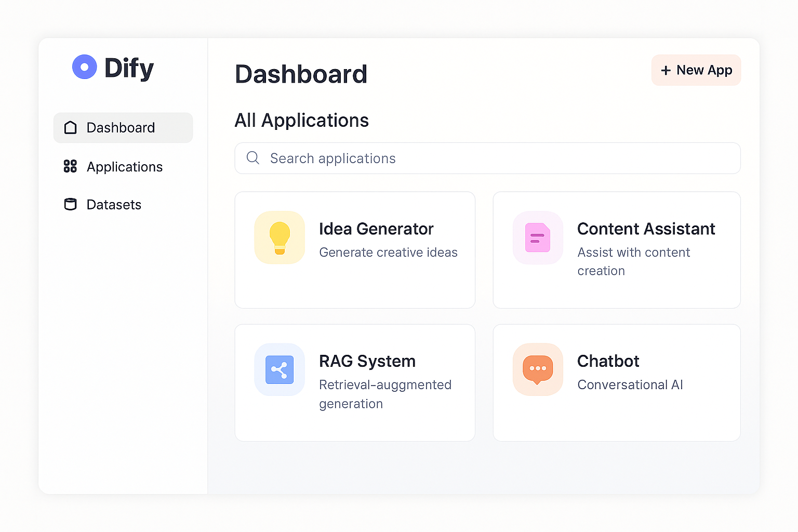
Task: Click the database icon beside Datasets
Action: 70,205
